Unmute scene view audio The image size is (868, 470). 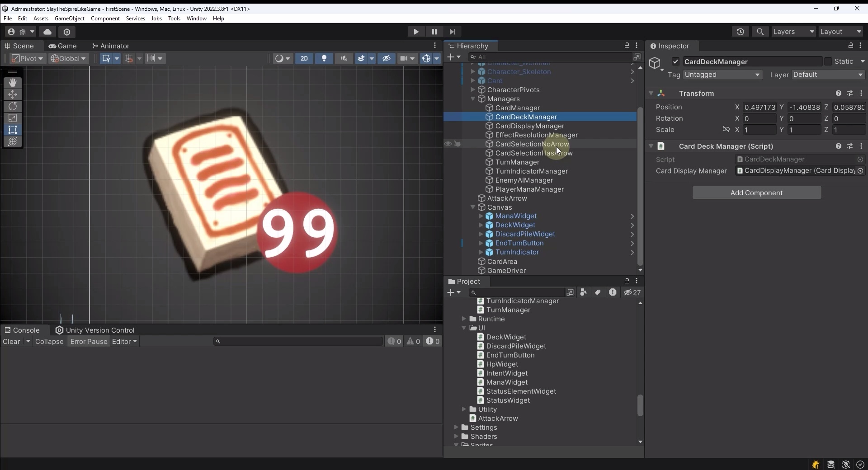pos(344,58)
